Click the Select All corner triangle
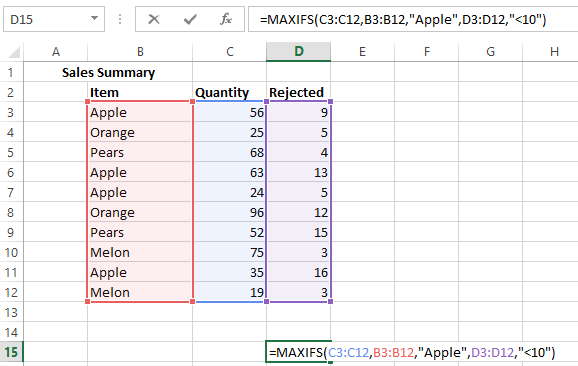Screen dimensions: 578x366 tap(14, 52)
